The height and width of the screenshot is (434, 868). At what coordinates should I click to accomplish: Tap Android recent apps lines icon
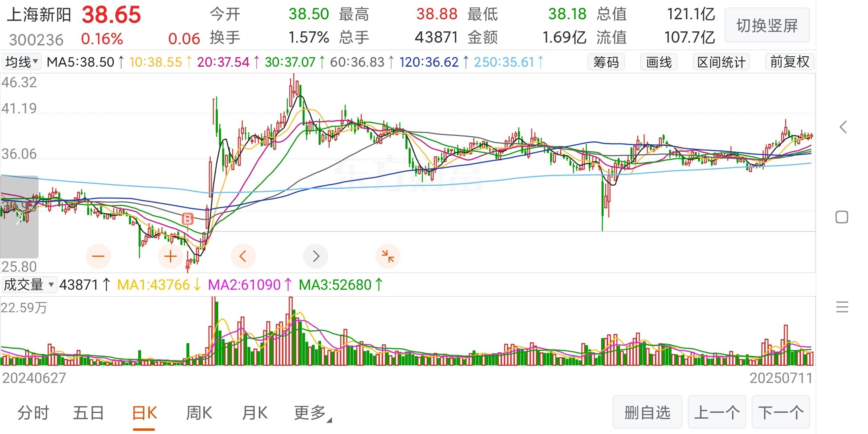pyautogui.click(x=842, y=307)
